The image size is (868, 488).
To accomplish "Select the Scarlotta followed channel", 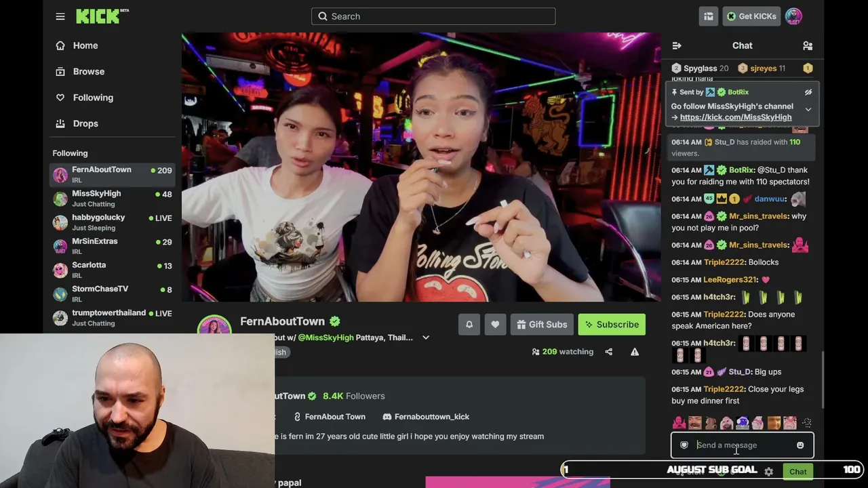I will tap(113, 270).
